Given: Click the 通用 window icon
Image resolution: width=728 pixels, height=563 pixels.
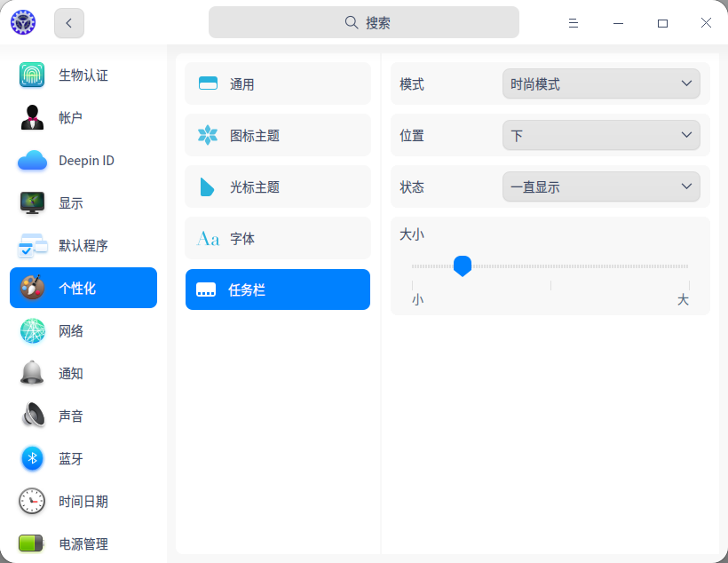Looking at the screenshot, I should 208,83.
